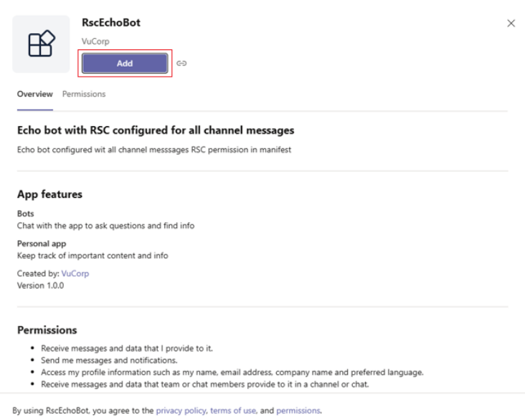This screenshot has width=525, height=420.
Task: Switch to the Overview tab
Action: click(34, 94)
